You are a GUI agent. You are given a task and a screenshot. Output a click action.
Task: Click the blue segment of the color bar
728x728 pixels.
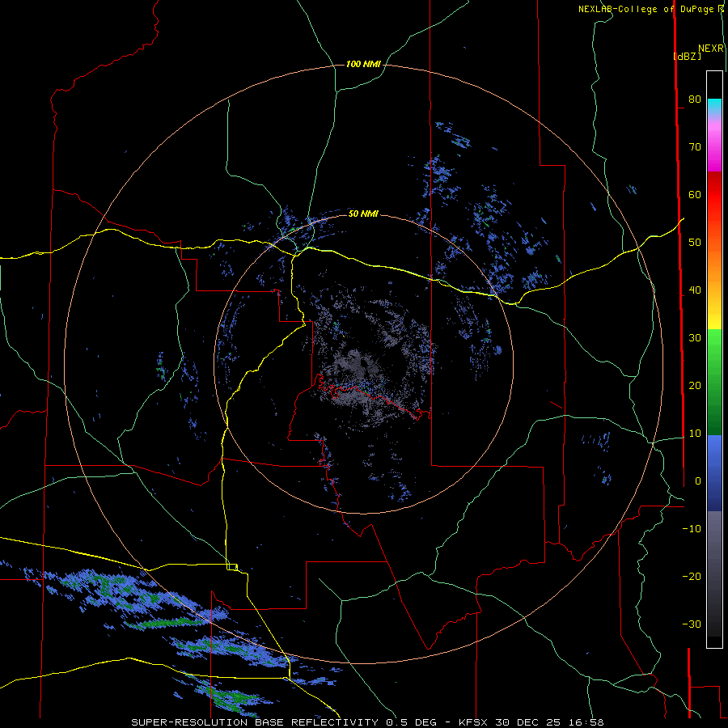[714, 472]
